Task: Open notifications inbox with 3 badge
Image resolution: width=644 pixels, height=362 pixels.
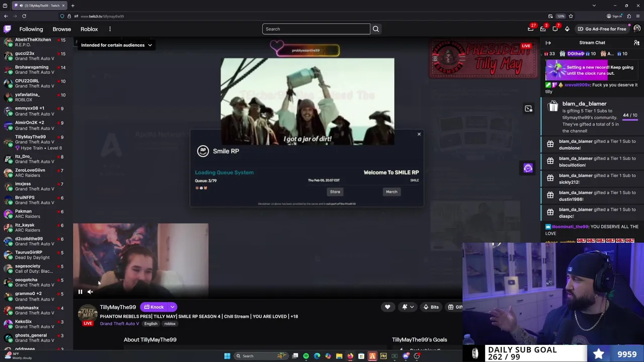Action: coord(543,29)
